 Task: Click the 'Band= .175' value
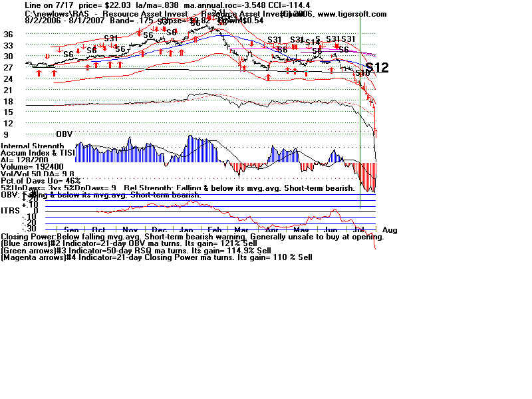point(132,21)
